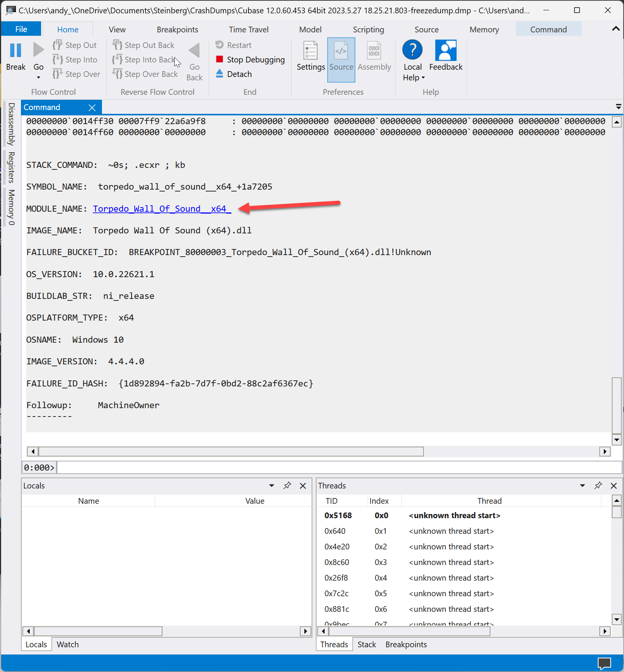This screenshot has width=624, height=672.
Task: Click the Name column header in Locals
Action: [x=88, y=501]
